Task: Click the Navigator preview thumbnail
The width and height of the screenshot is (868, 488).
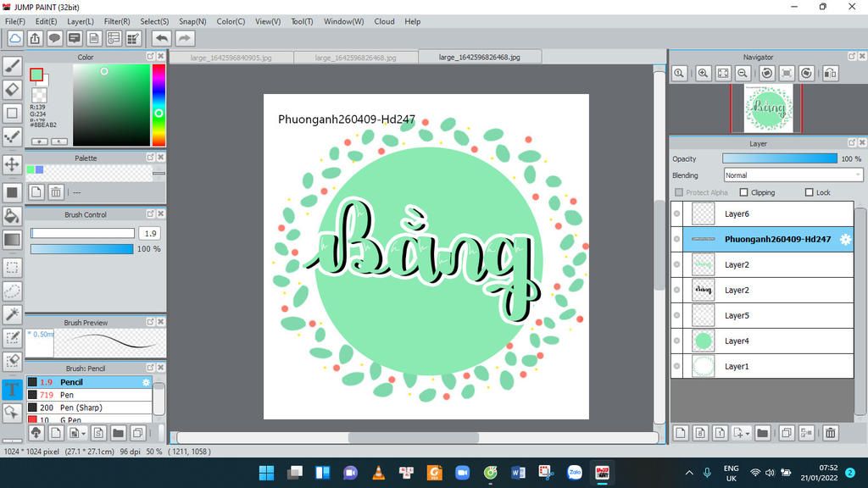Action: [768, 108]
